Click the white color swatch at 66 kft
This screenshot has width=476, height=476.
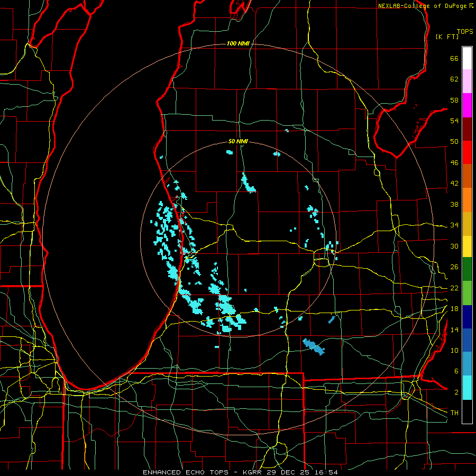467,58
